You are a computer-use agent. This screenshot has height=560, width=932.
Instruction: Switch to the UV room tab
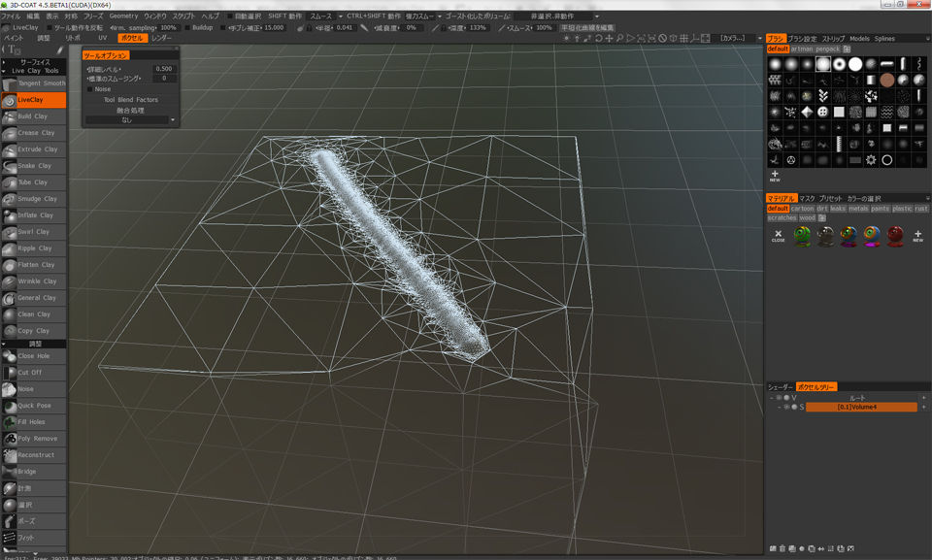pyautogui.click(x=102, y=38)
